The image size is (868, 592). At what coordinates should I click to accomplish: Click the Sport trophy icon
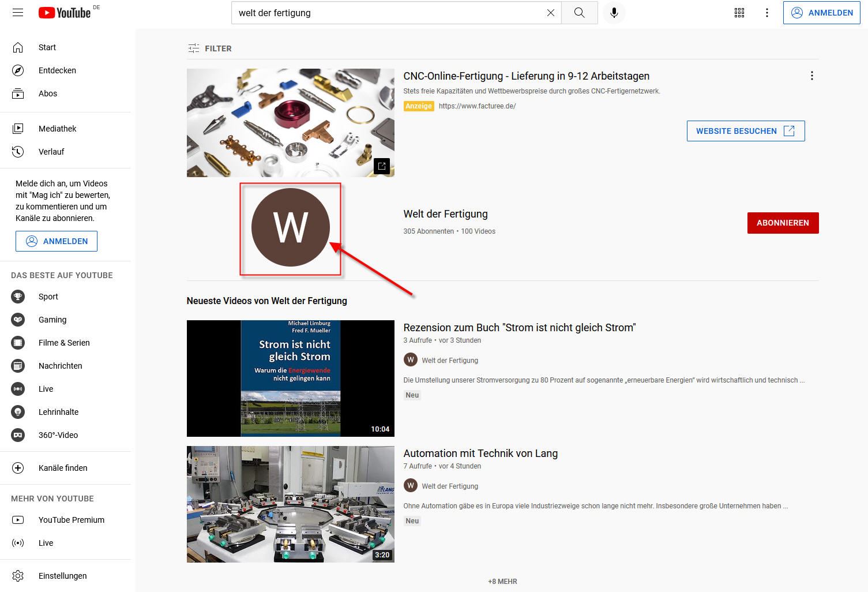18,297
